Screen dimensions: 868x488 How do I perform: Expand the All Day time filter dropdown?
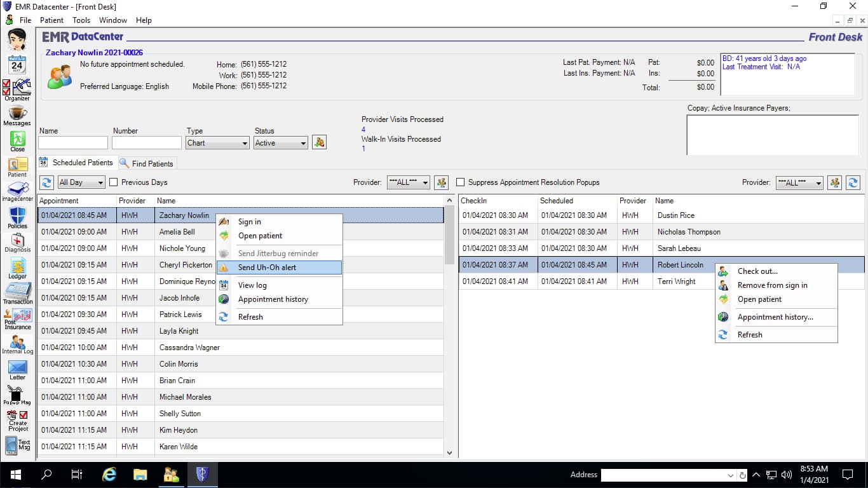point(100,183)
